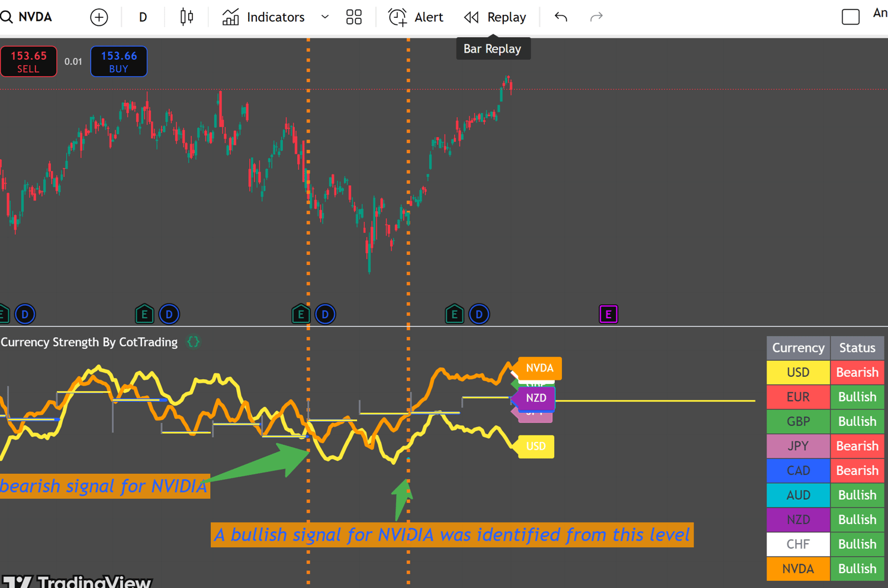Click the Status column header in table
This screenshot has width=888, height=588.
[x=857, y=348]
